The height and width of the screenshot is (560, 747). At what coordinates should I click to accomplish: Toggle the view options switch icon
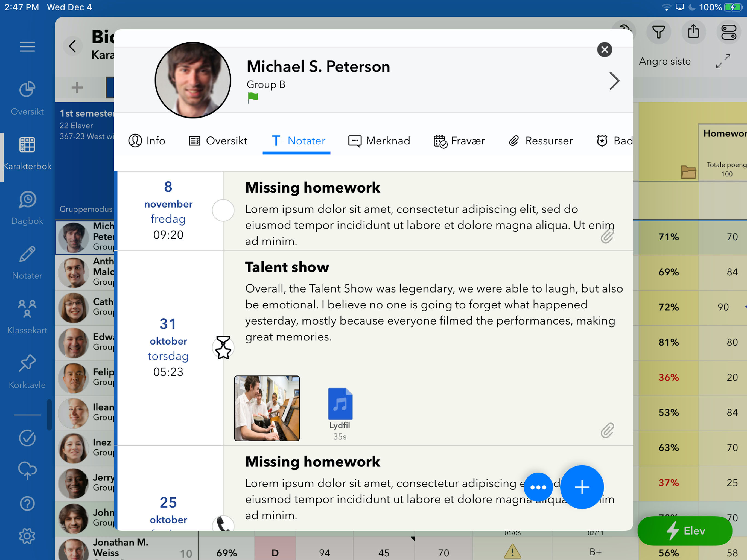point(728,32)
